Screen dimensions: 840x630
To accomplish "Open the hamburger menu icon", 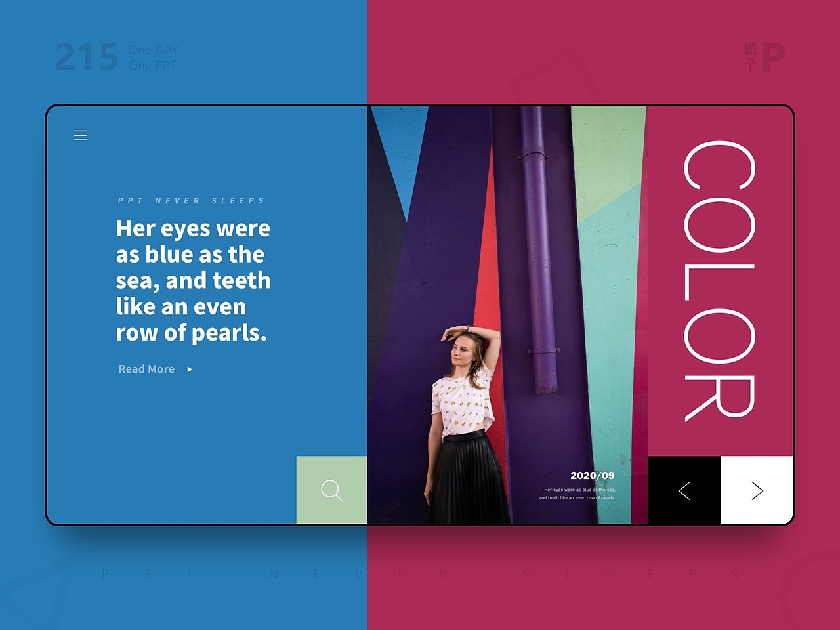I will (80, 135).
